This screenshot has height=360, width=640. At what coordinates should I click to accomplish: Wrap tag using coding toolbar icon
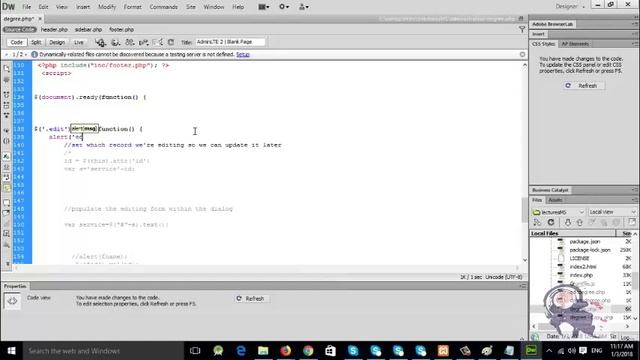click(x=6, y=224)
